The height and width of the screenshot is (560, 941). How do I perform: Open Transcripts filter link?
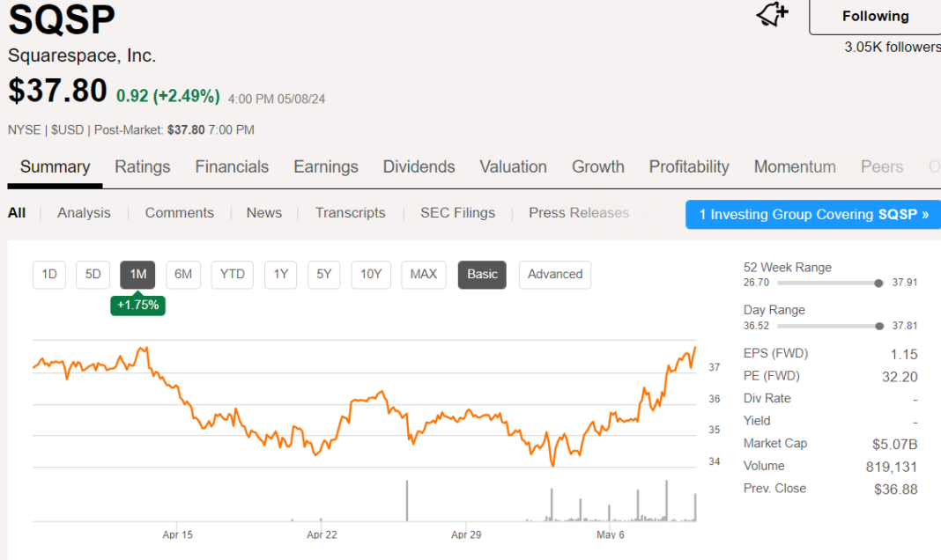click(350, 213)
